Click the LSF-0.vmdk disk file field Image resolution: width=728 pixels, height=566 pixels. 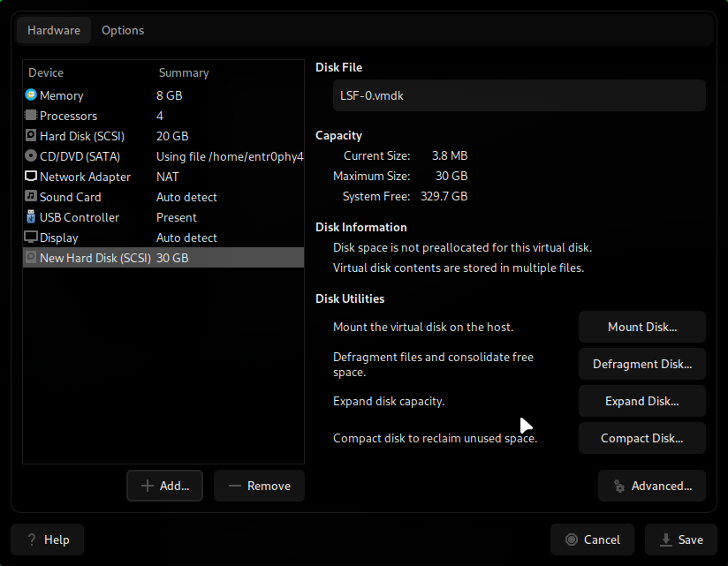(x=518, y=95)
